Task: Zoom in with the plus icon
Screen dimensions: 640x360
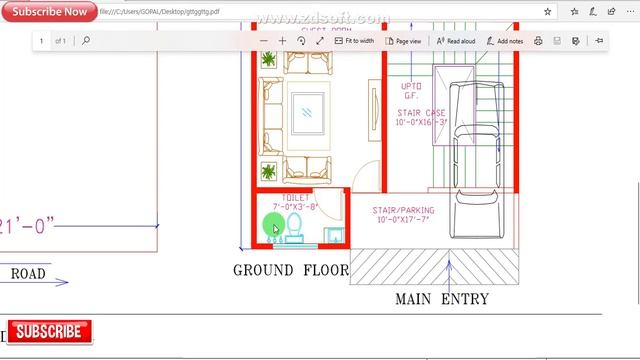Action: click(x=282, y=41)
